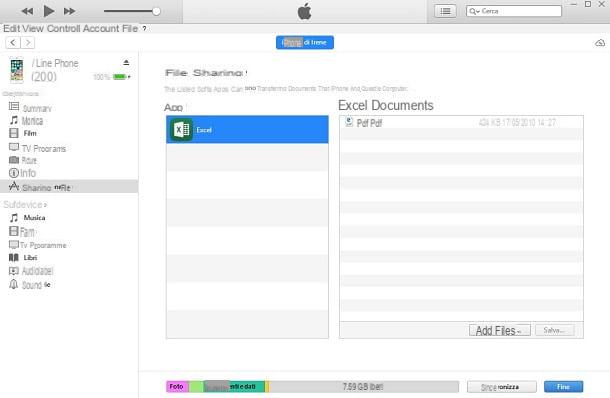
Task: Click the blue Fine button
Action: click(563, 387)
